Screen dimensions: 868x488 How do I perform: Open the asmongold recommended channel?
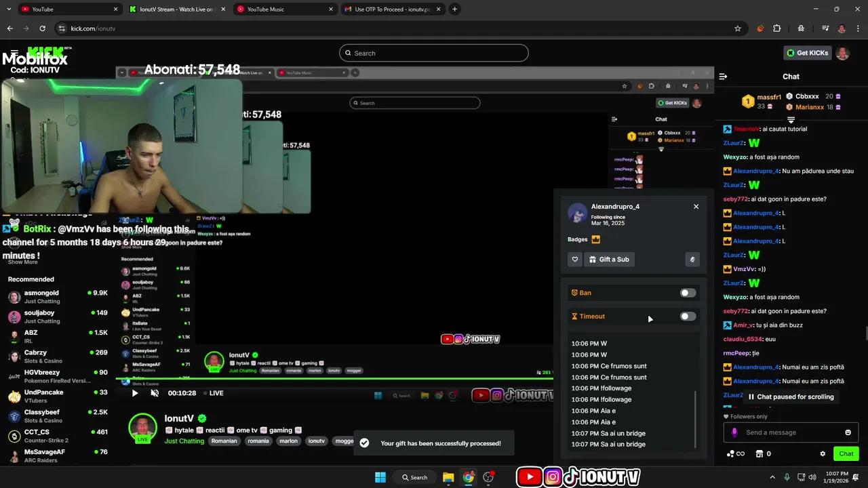coord(58,297)
